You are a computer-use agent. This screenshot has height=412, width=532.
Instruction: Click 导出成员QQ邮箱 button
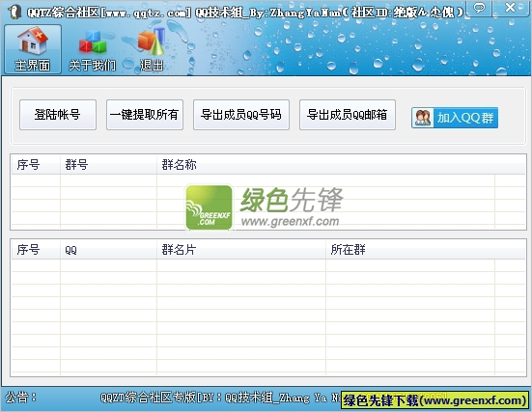[x=348, y=115]
